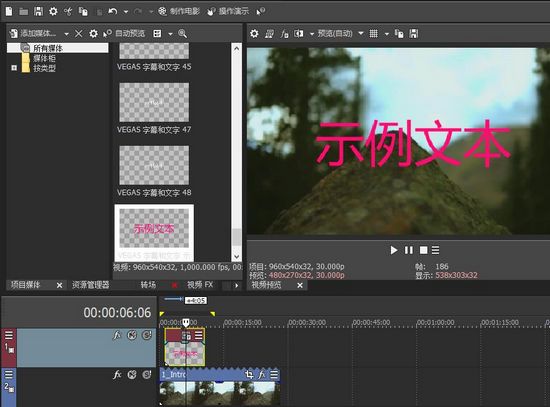Image resolution: width=550 pixels, height=407 pixels.
Task: Open Event FX on the 1_Intro clip
Action: [x=262, y=374]
